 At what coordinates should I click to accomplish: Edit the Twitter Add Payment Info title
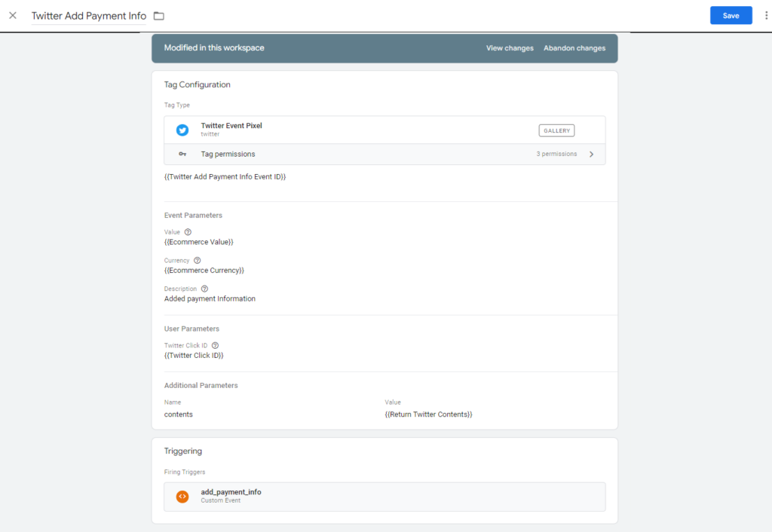tap(89, 16)
